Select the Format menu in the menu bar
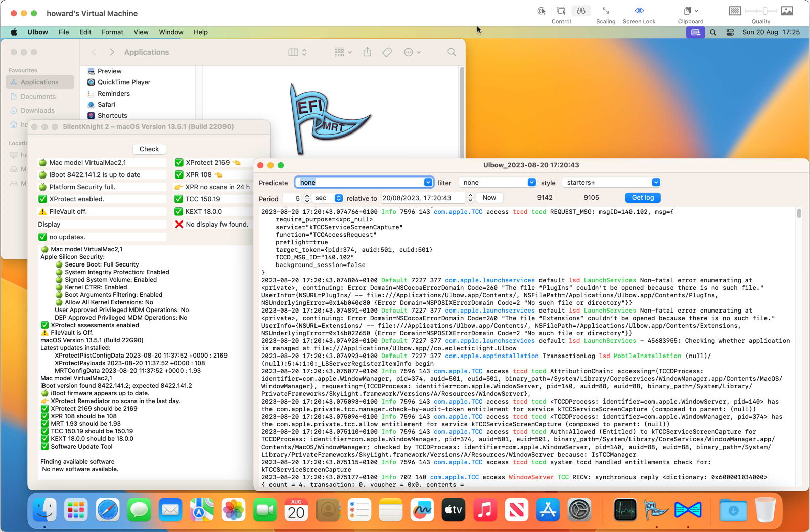Image resolution: width=810 pixels, height=532 pixels. pyautogui.click(x=112, y=32)
